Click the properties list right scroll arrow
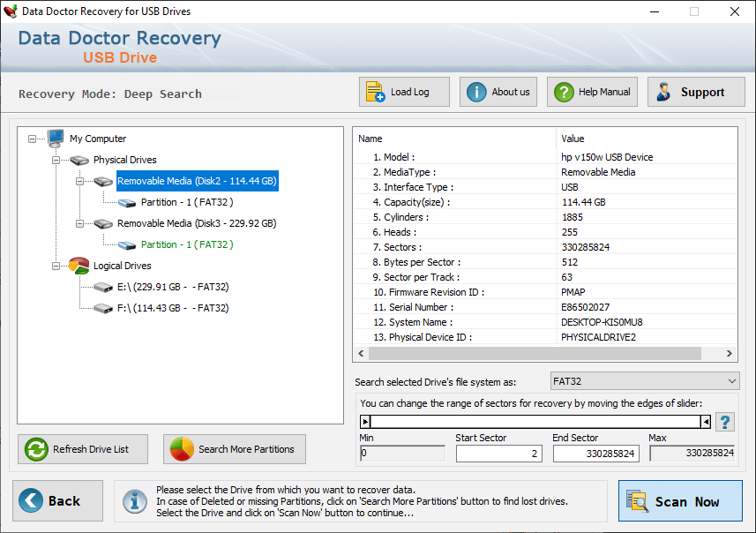This screenshot has width=756, height=533. pos(730,354)
